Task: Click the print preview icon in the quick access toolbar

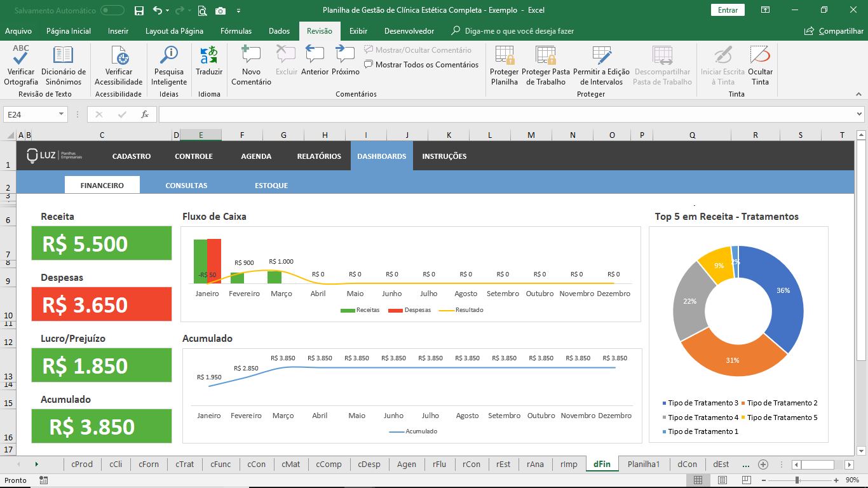Action: coord(202,10)
